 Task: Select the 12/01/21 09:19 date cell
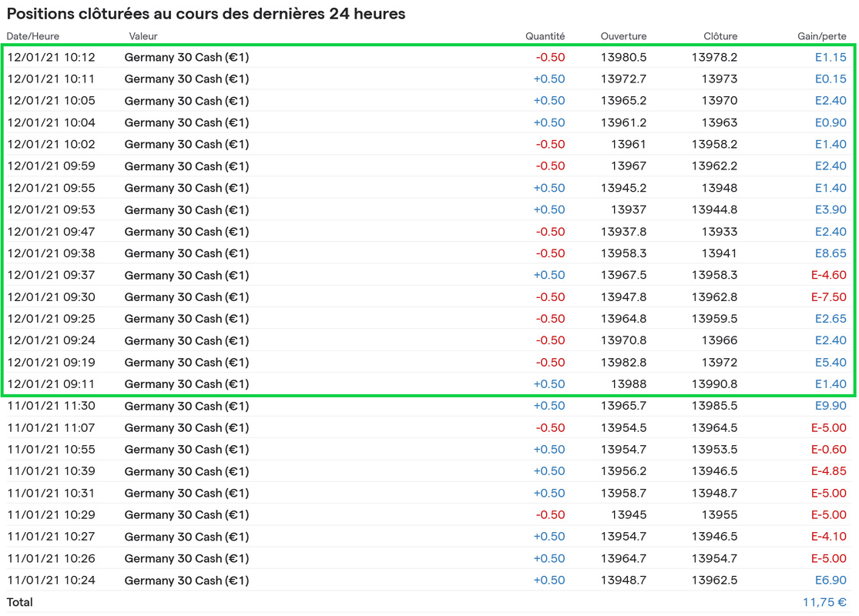pyautogui.click(x=51, y=363)
